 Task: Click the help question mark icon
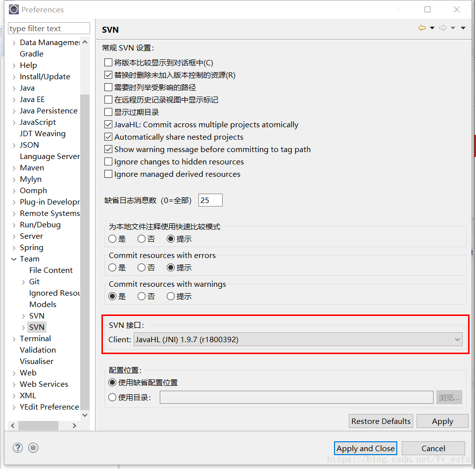pos(18,448)
